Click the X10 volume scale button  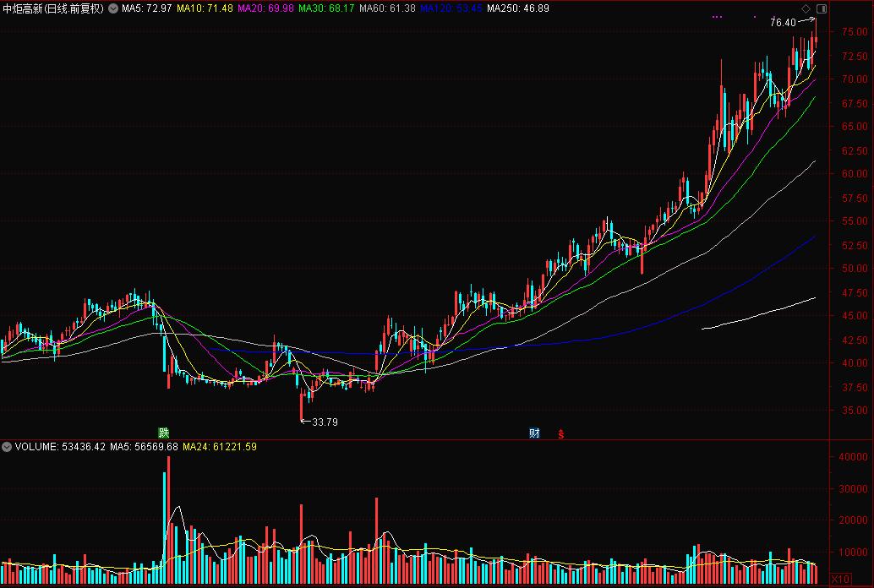(x=840, y=579)
